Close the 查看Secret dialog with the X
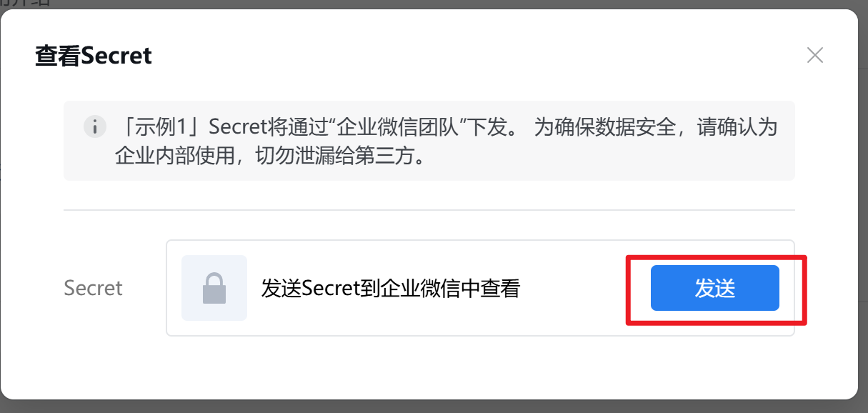 tap(815, 55)
